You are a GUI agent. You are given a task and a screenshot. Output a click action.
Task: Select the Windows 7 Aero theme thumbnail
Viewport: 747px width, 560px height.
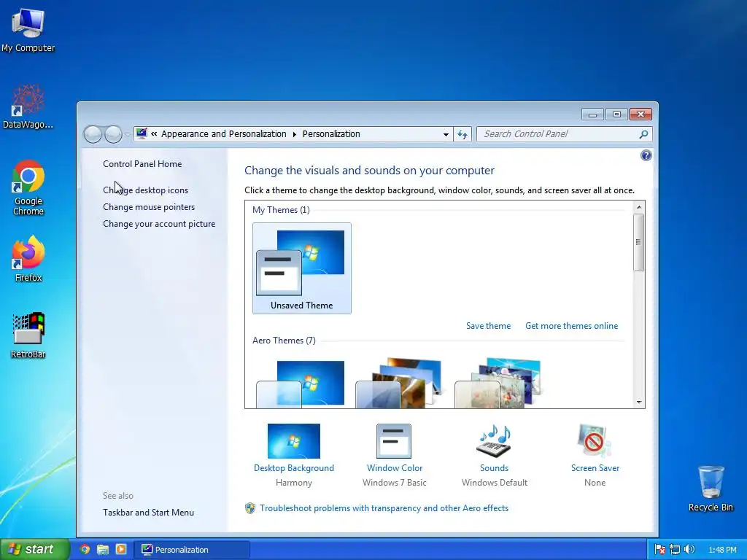[301, 384]
